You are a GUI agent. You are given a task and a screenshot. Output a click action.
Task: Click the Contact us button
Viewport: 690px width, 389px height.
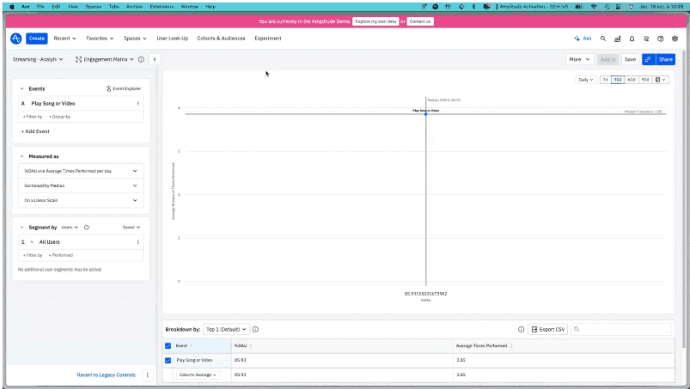point(420,21)
